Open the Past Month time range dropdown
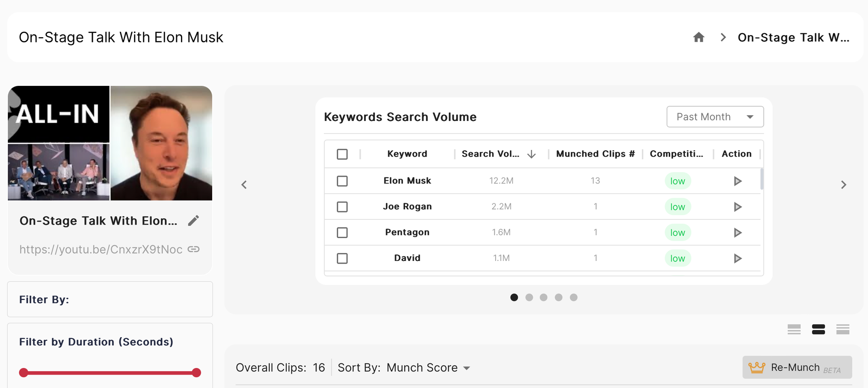The image size is (868, 388). click(x=715, y=117)
